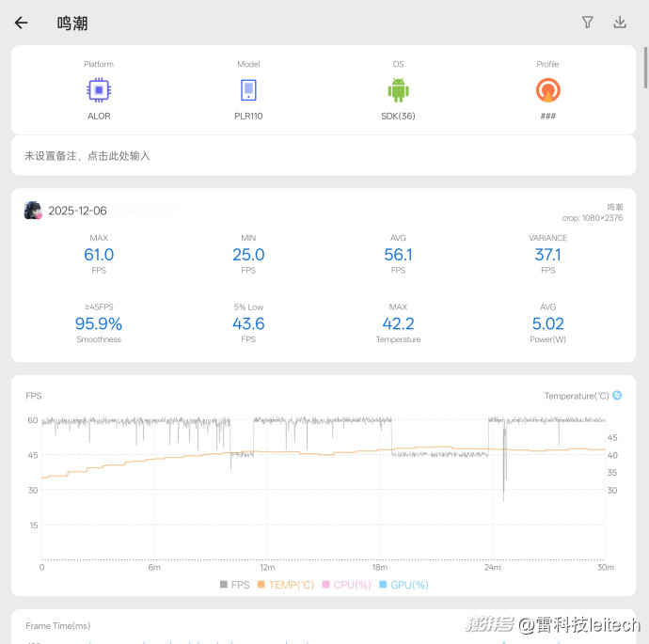This screenshot has width=649, height=644.
Task: Tap the ALOR platform chip icon
Action: (99, 90)
